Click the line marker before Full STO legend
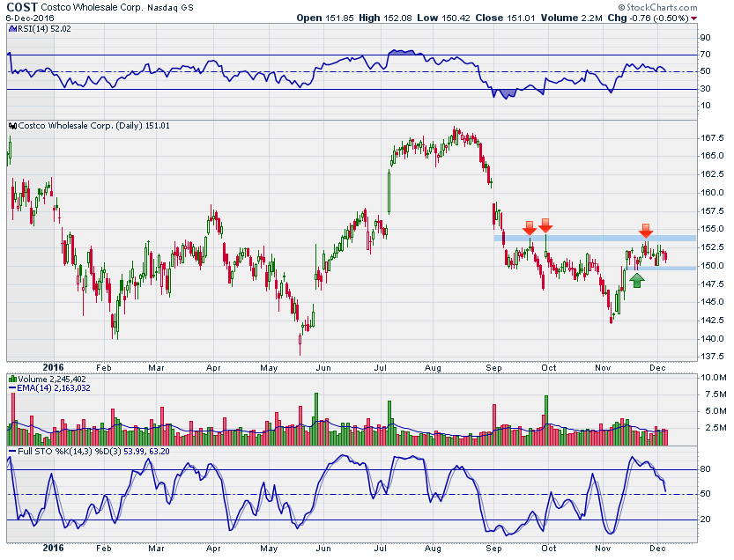734x560 pixels. pyautogui.click(x=12, y=452)
